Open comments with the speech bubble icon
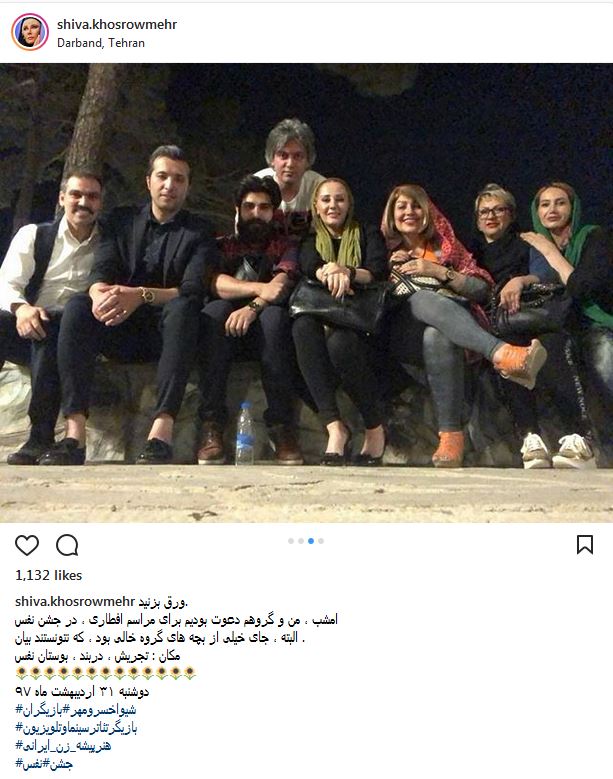Screen dimensions: 613x779 tap(67, 545)
